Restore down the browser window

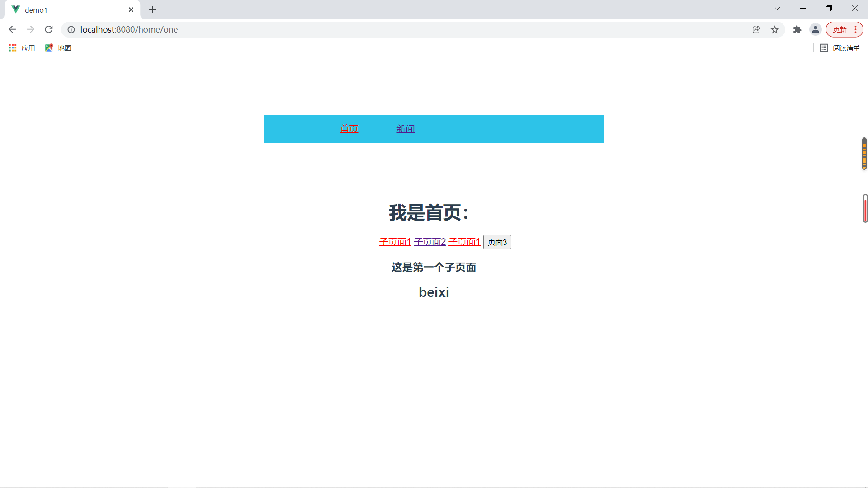[829, 9]
